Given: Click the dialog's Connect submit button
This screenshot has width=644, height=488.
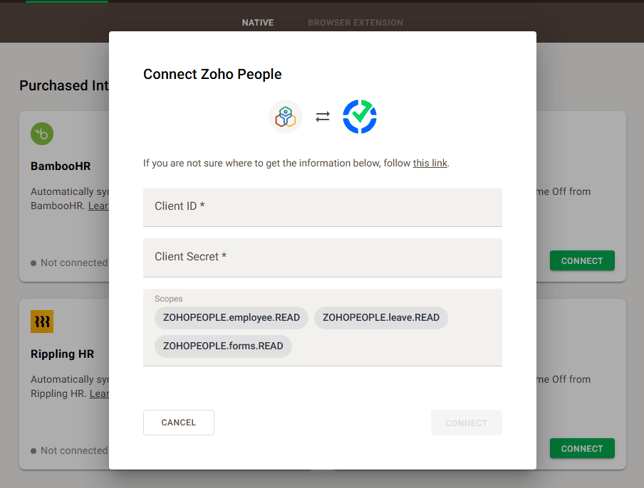Looking at the screenshot, I should [x=466, y=423].
